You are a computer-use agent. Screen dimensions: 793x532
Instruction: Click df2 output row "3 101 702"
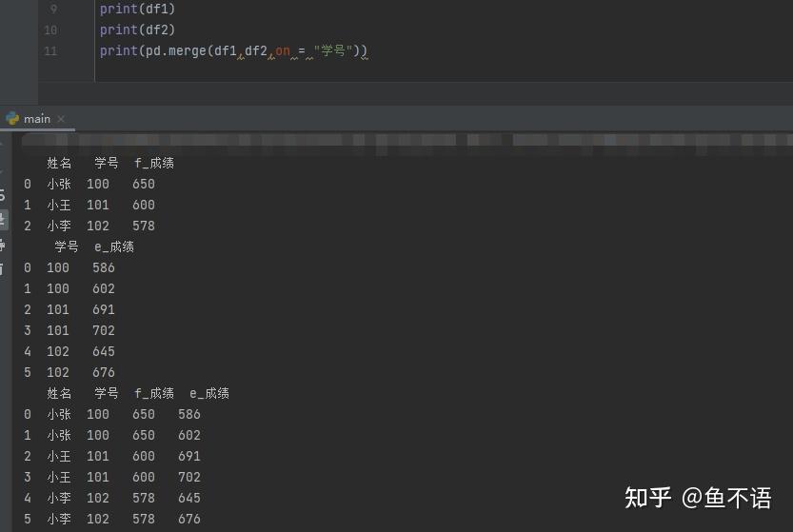click(69, 331)
